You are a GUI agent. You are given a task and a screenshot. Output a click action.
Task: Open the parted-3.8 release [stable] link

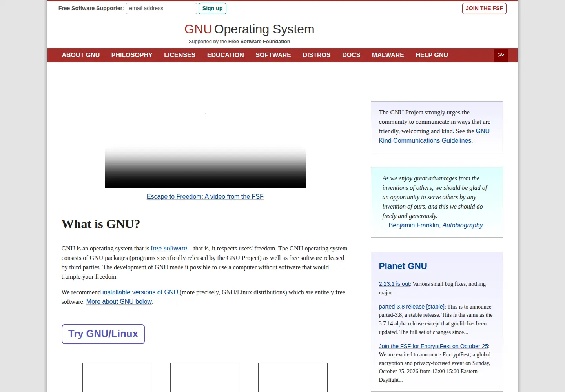412,307
